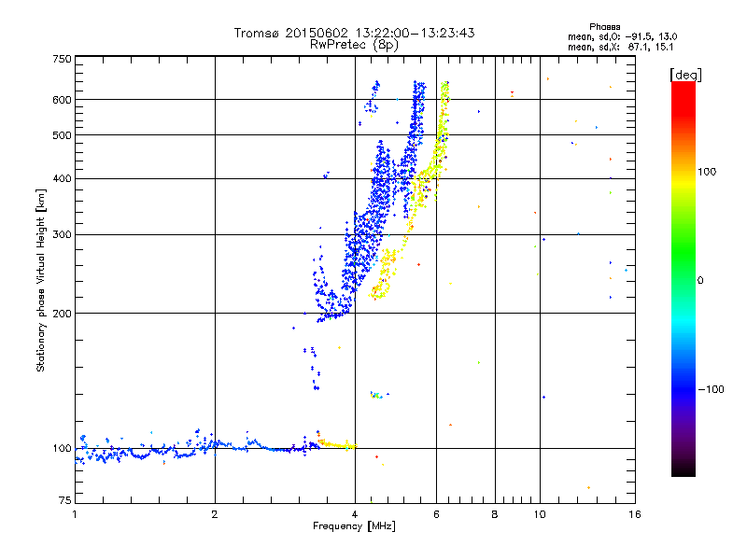Click the '400' y-axis tick label
The image size is (747, 560).
click(x=62, y=178)
